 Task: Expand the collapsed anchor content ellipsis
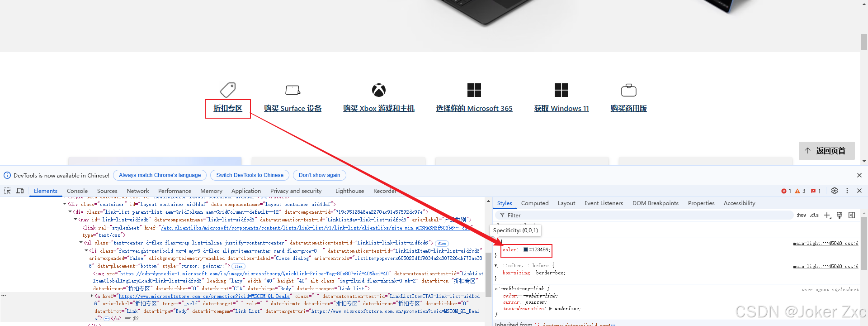106,319
